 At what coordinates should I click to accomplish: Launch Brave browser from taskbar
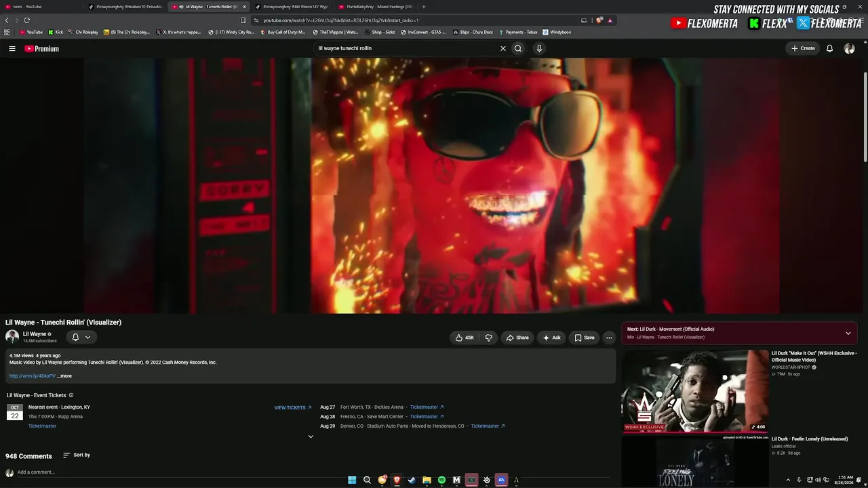[x=397, y=480]
